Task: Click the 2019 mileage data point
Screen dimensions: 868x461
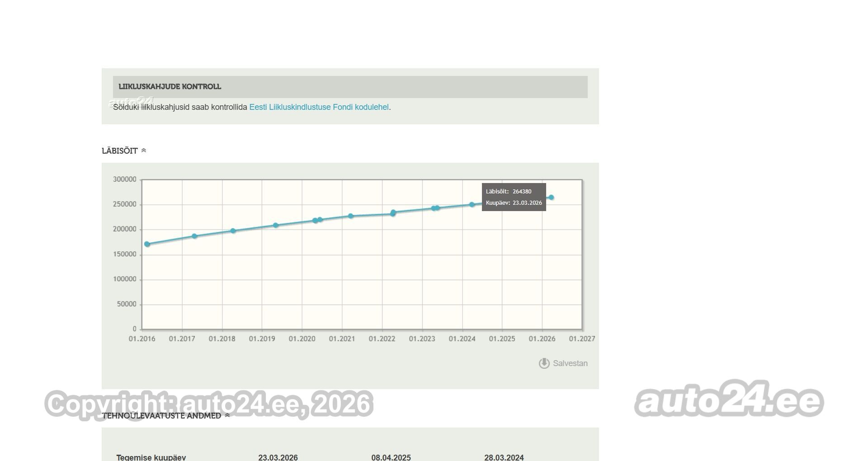Action: (x=276, y=225)
